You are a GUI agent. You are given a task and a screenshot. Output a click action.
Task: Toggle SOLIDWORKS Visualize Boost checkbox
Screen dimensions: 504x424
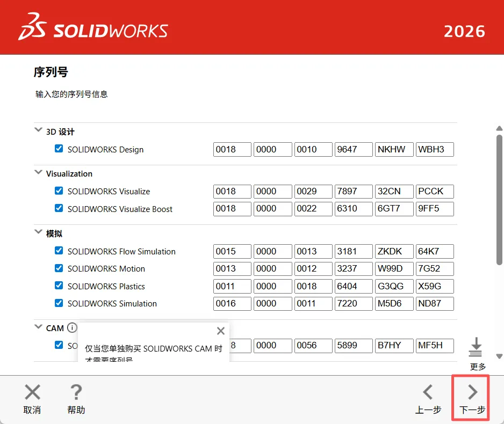[59, 208]
